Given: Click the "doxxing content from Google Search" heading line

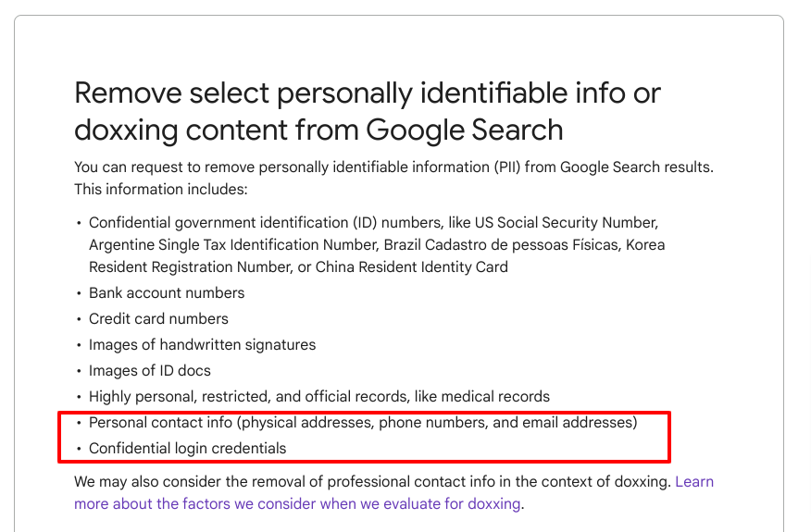Looking at the screenshot, I should (x=318, y=130).
